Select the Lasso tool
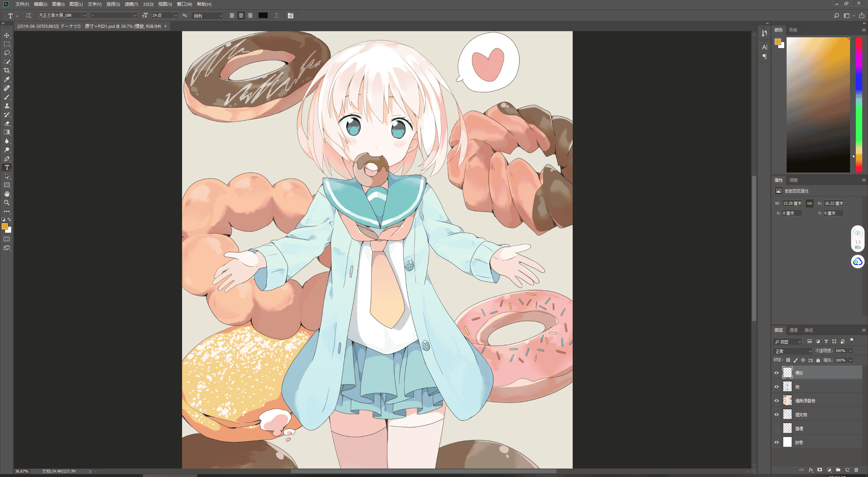The height and width of the screenshot is (477, 868). [7, 53]
